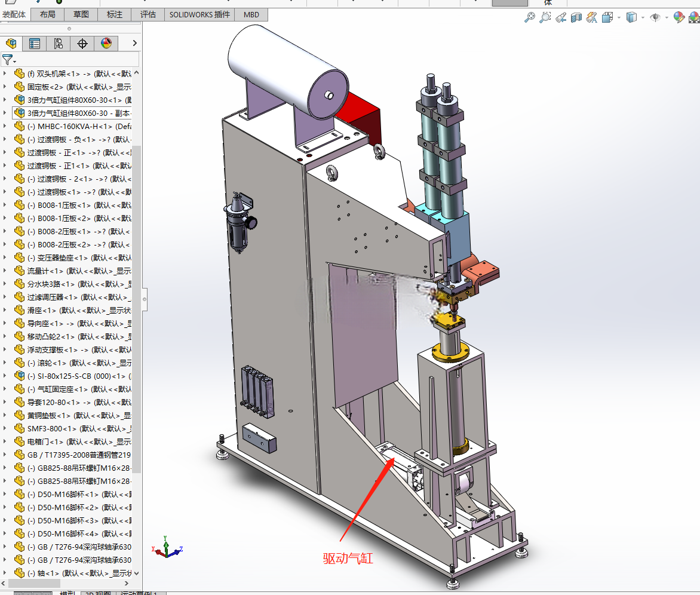
Task: Open the DisplayManager color wheel tab
Action: (106, 43)
